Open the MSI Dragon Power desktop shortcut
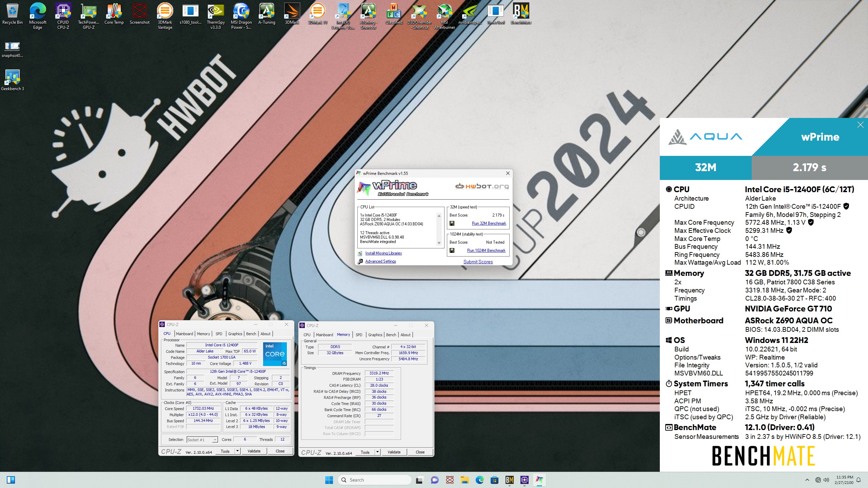This screenshot has width=868, height=488. 241,16
